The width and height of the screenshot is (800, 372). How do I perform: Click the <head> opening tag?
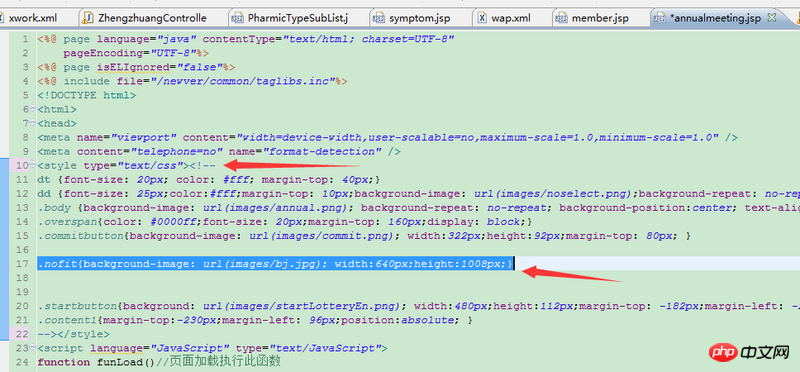[57, 123]
